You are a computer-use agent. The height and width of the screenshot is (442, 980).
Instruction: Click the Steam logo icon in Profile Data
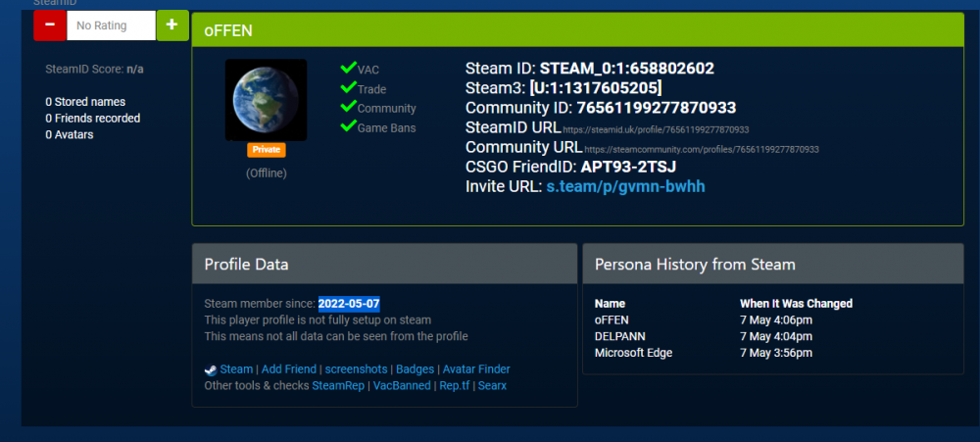click(x=211, y=369)
